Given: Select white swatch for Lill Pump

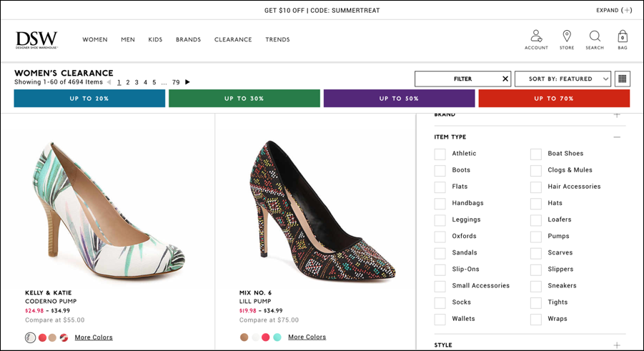Looking at the screenshot, I should pos(255,337).
